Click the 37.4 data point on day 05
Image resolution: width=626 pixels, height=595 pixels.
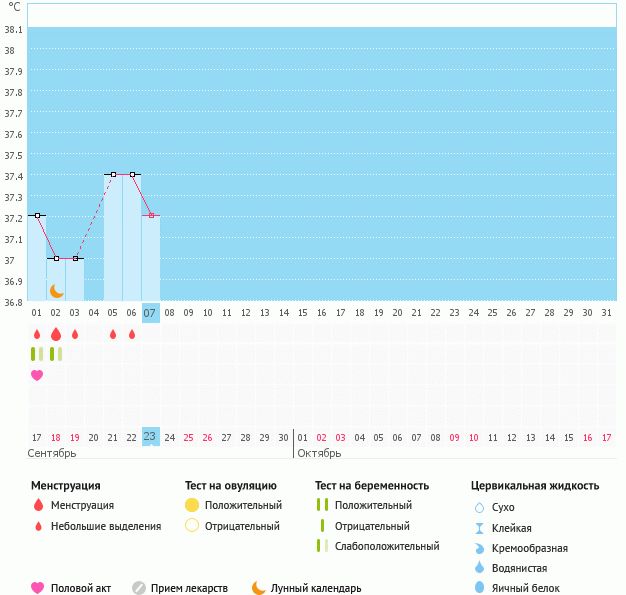click(x=113, y=174)
